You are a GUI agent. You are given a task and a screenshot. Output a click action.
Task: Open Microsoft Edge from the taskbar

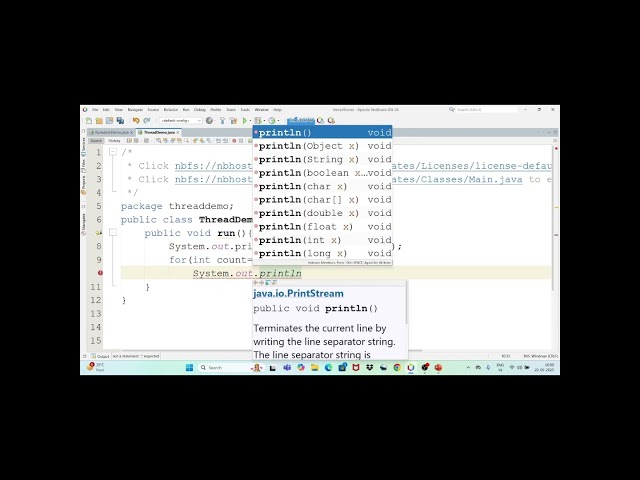(x=329, y=368)
